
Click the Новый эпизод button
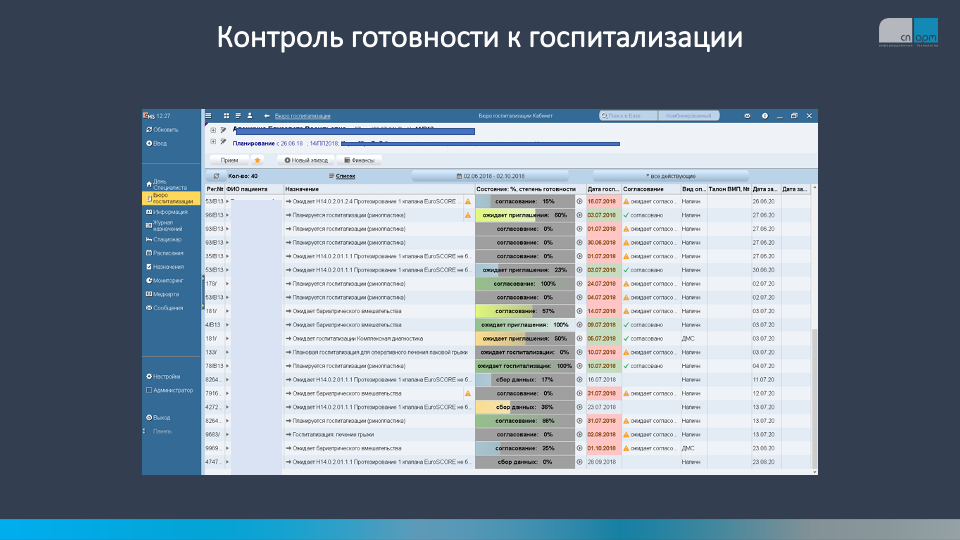(x=306, y=160)
